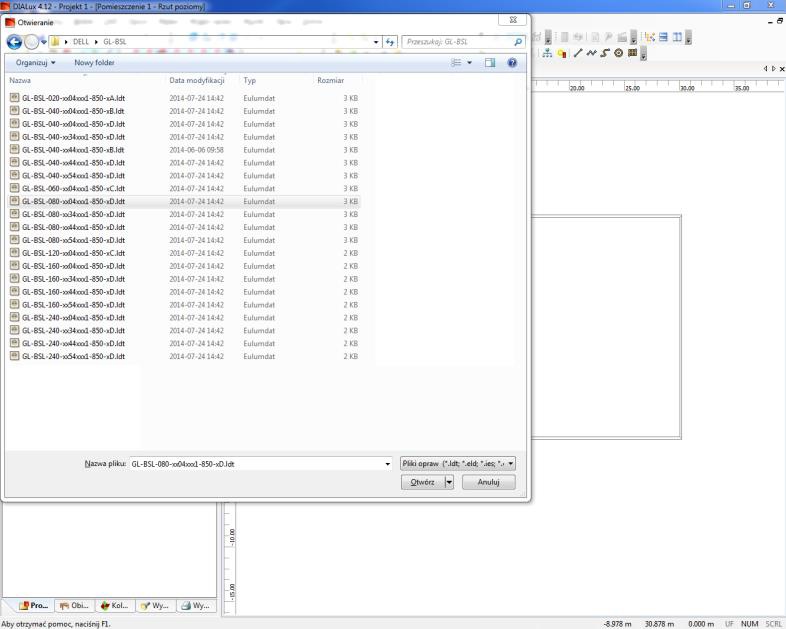Select the circular ring tool icon
This screenshot has width=786, height=629.
[x=619, y=53]
